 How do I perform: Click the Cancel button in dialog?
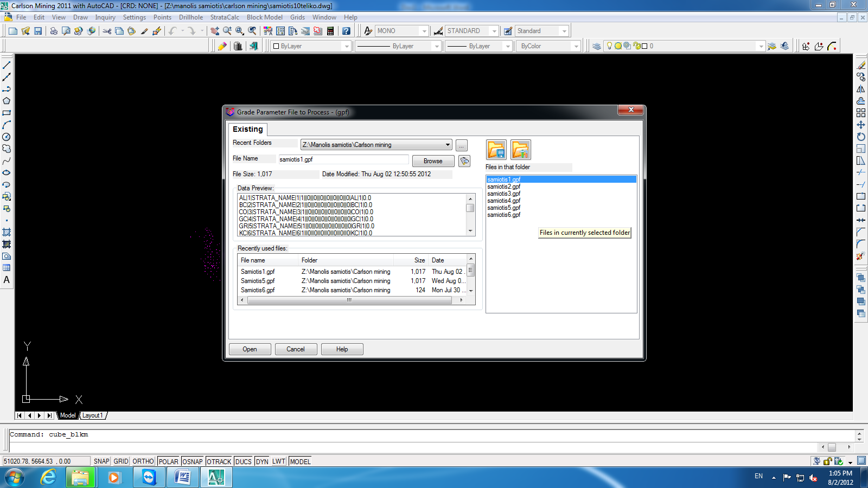tap(296, 349)
